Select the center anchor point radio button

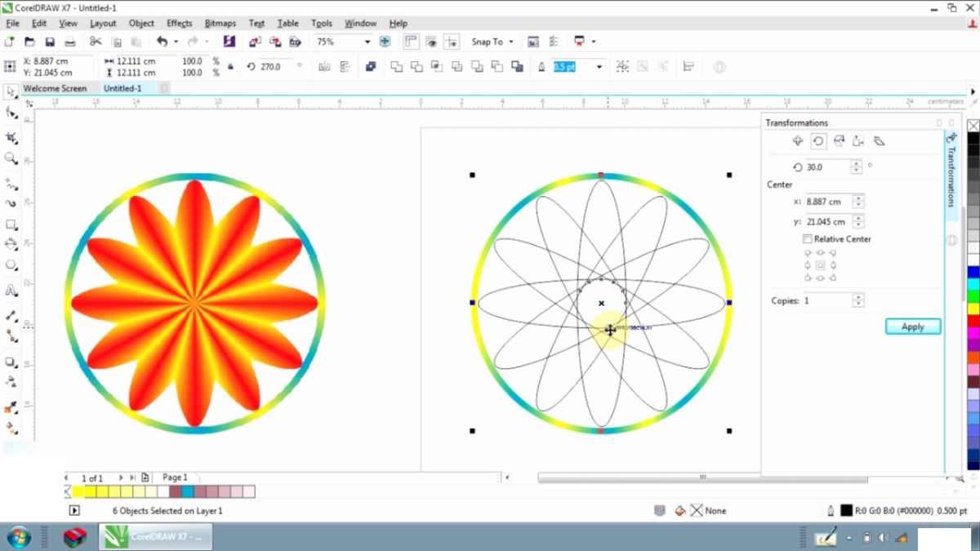(820, 264)
